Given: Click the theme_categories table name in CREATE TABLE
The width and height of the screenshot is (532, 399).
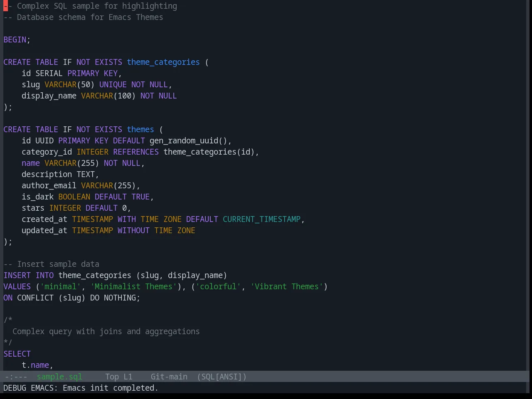Looking at the screenshot, I should pyautogui.click(x=163, y=62).
